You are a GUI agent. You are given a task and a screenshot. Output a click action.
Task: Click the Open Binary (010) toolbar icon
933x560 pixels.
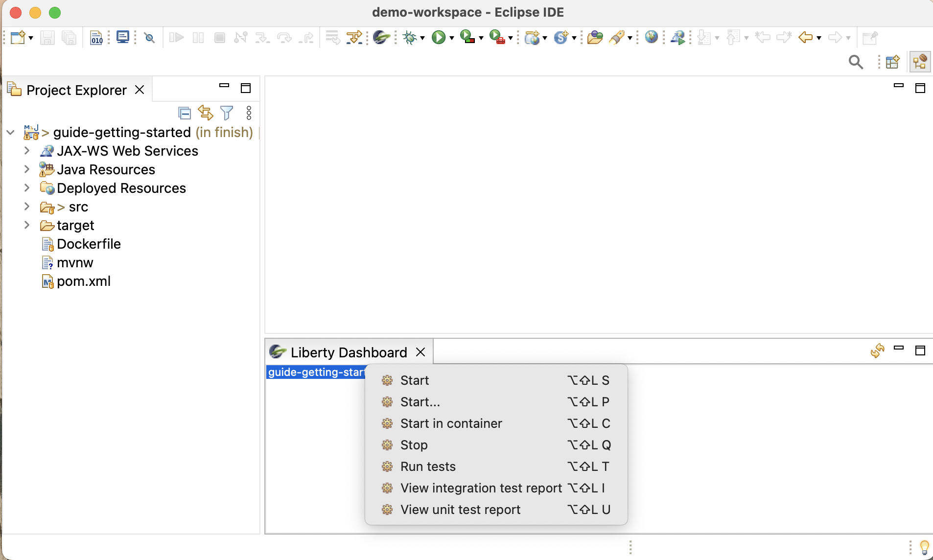pyautogui.click(x=96, y=38)
